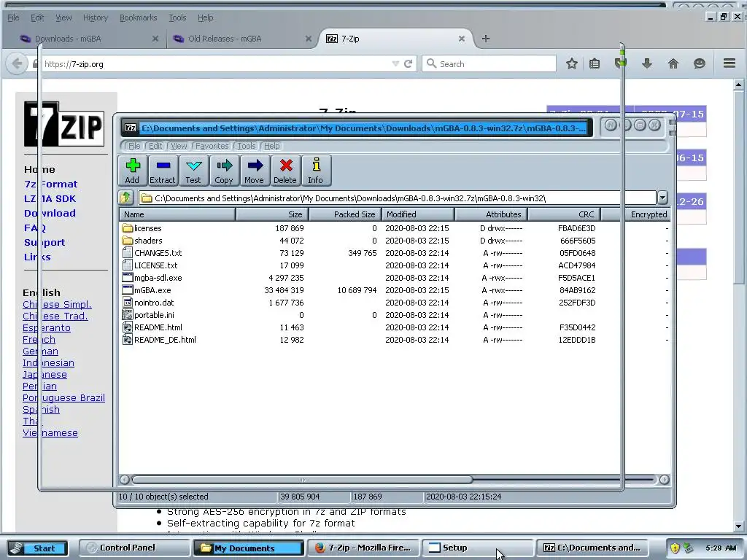Bookmark this page with the star icon

click(572, 63)
